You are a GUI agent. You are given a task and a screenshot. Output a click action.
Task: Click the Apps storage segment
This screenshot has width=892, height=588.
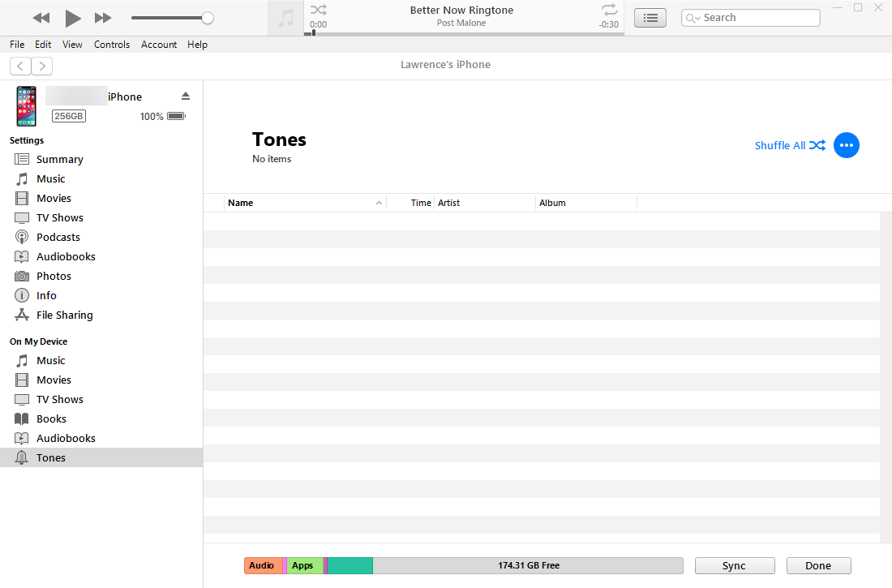tap(305, 565)
